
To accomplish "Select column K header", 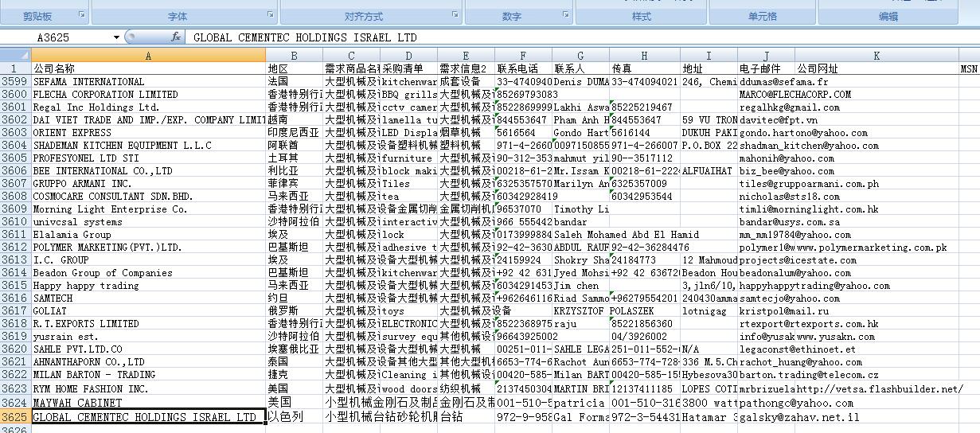I will click(x=877, y=55).
